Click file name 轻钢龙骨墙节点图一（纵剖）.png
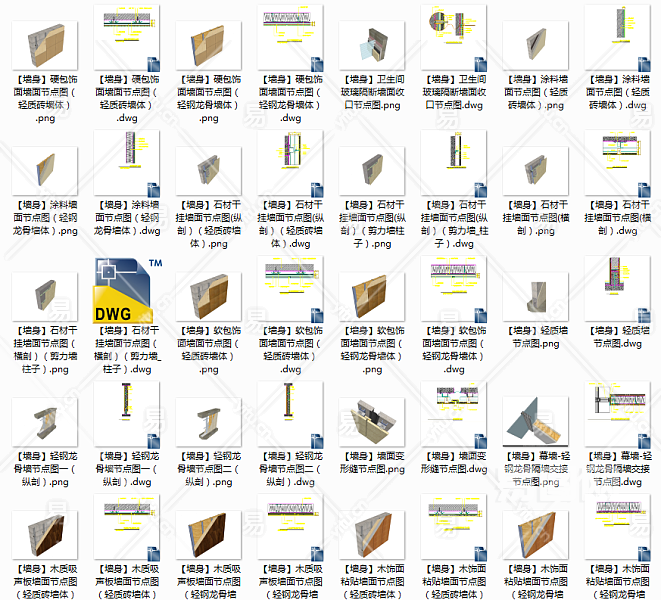Viewport: 661px width, 600px height. (45, 469)
